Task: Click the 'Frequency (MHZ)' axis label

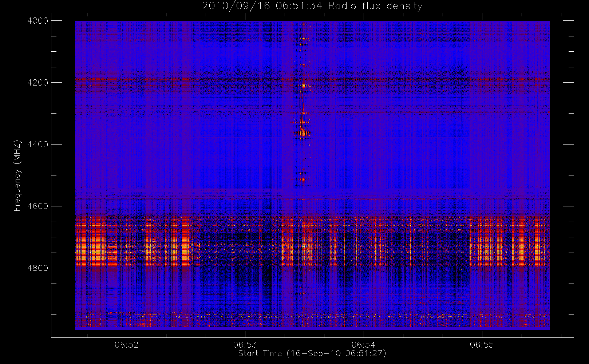Action: point(17,175)
